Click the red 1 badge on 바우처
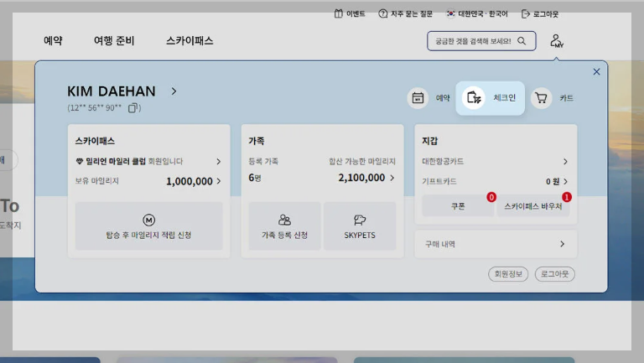Viewport: 644px width, 363px height. click(567, 197)
